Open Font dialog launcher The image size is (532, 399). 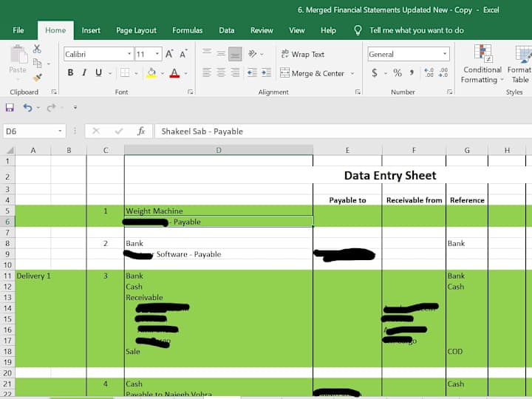tap(191, 92)
